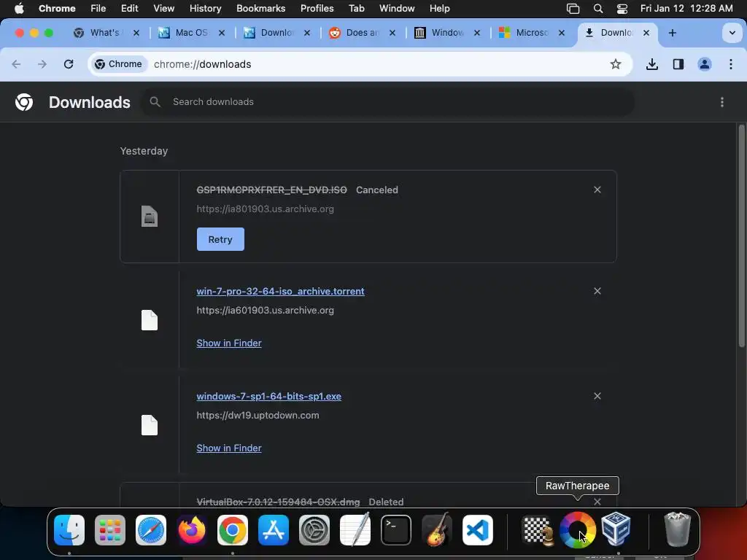The width and height of the screenshot is (747, 560).
Task: Launch GarageBand from the dock
Action: coord(437,529)
